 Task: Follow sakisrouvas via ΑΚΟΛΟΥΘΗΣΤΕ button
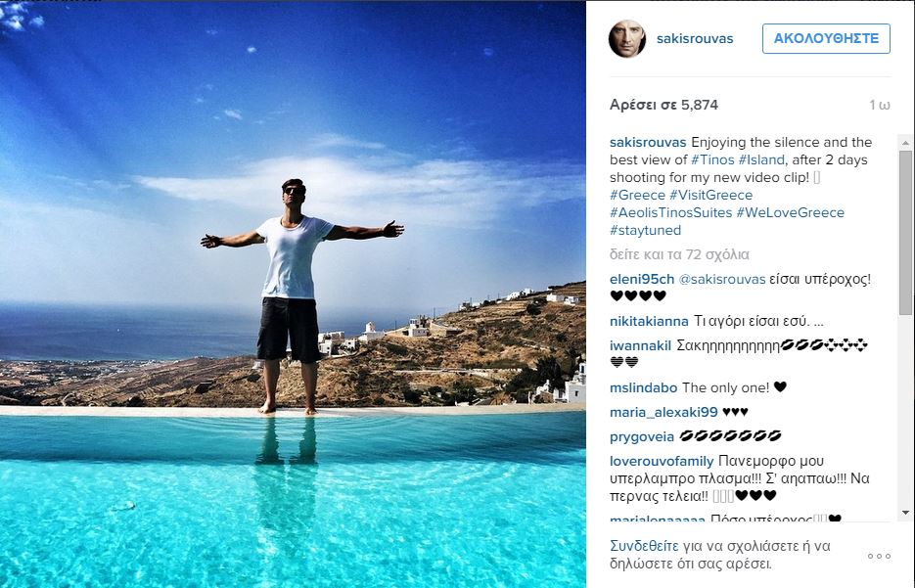click(x=826, y=38)
